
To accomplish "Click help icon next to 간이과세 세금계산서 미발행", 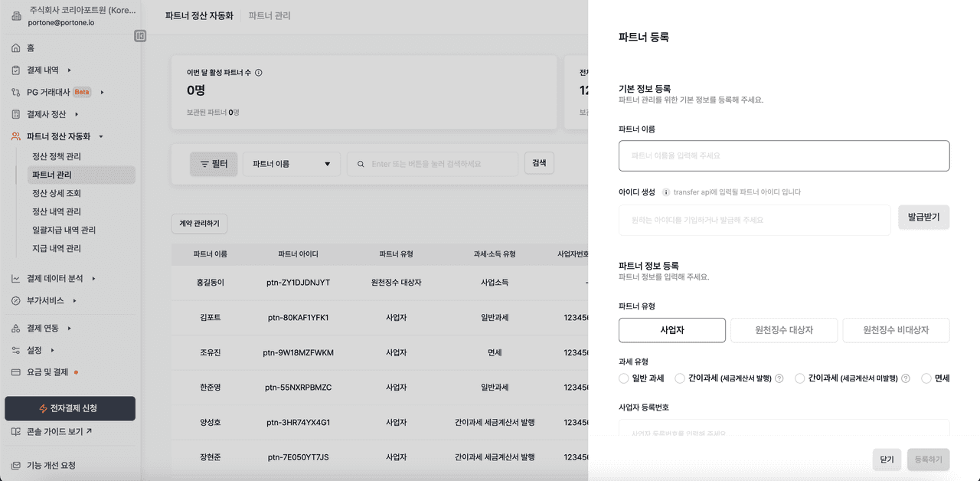I will [906, 378].
